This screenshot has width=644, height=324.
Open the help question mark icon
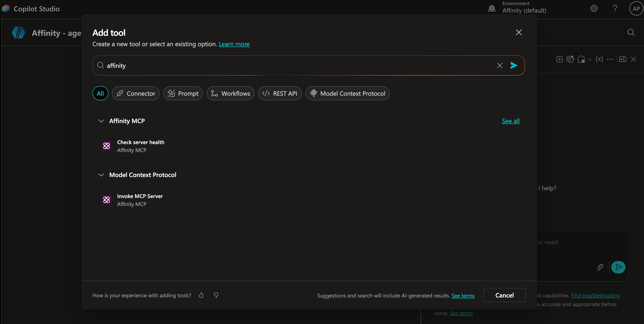[615, 8]
